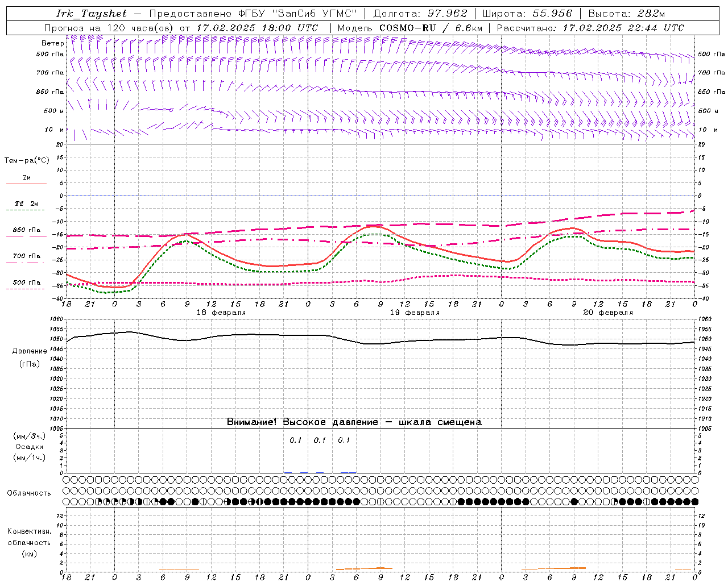Screen dimensions: 728x582
Task: Click the forecast start '17.02.2025 18:00 UTC'
Action: coord(257,28)
